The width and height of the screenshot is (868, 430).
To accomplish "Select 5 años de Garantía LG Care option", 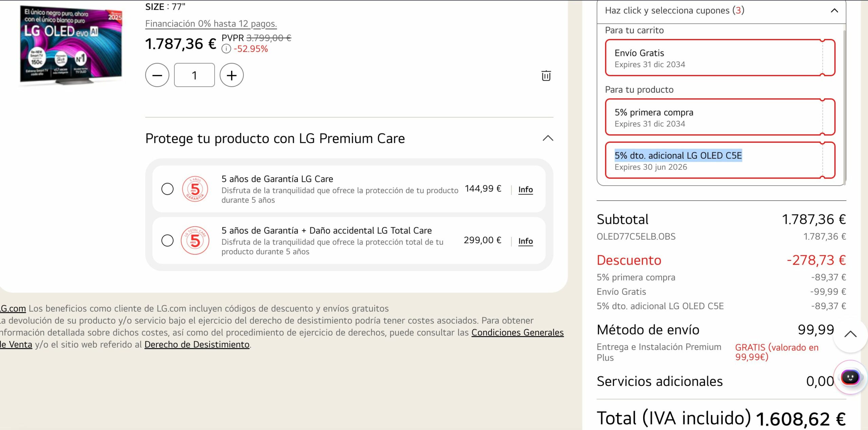I will [167, 189].
